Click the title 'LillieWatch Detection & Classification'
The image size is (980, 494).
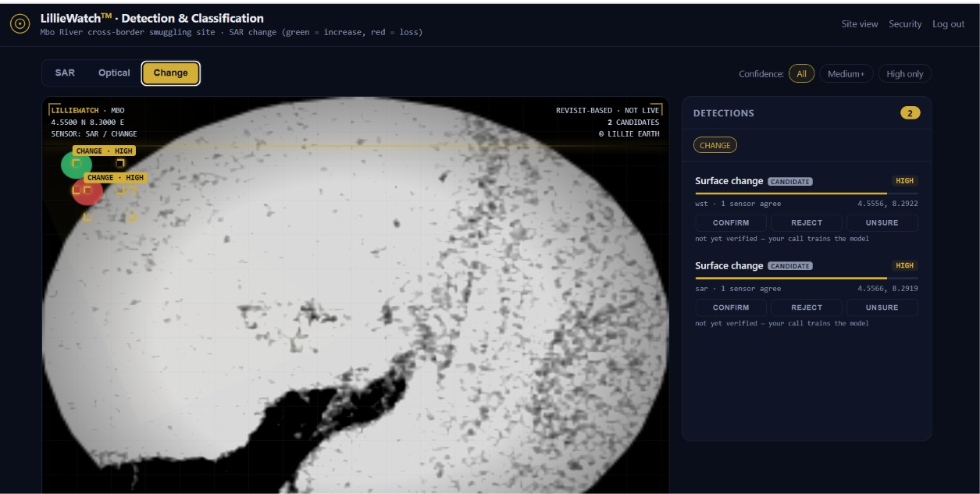pyautogui.click(x=152, y=18)
